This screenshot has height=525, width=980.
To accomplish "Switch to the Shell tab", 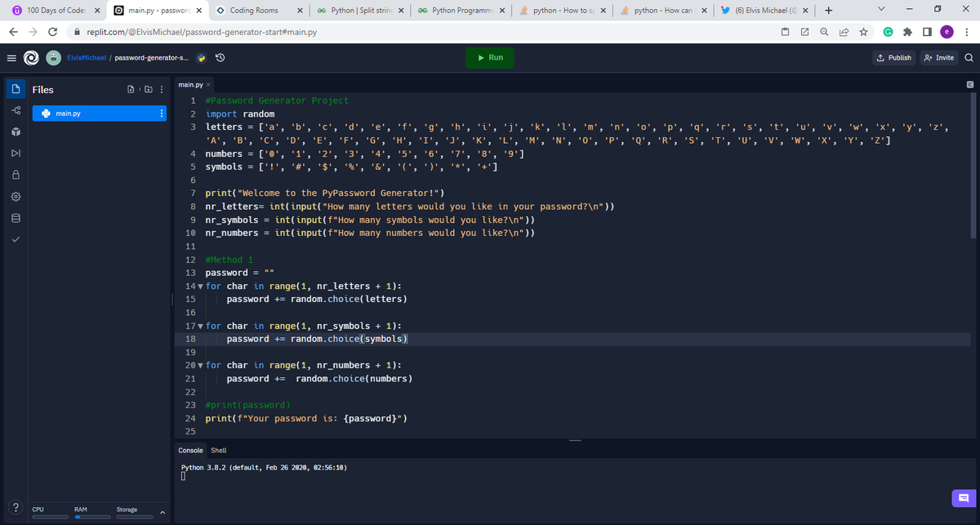I will [x=218, y=450].
